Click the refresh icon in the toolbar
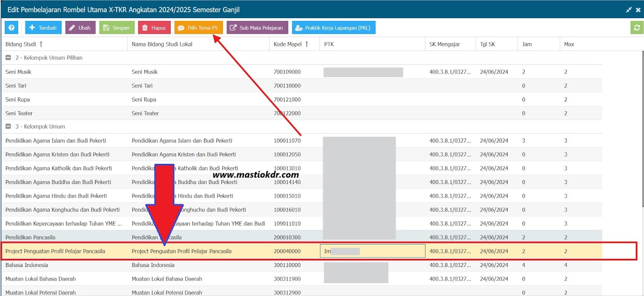This screenshot has width=644, height=296. [x=637, y=28]
